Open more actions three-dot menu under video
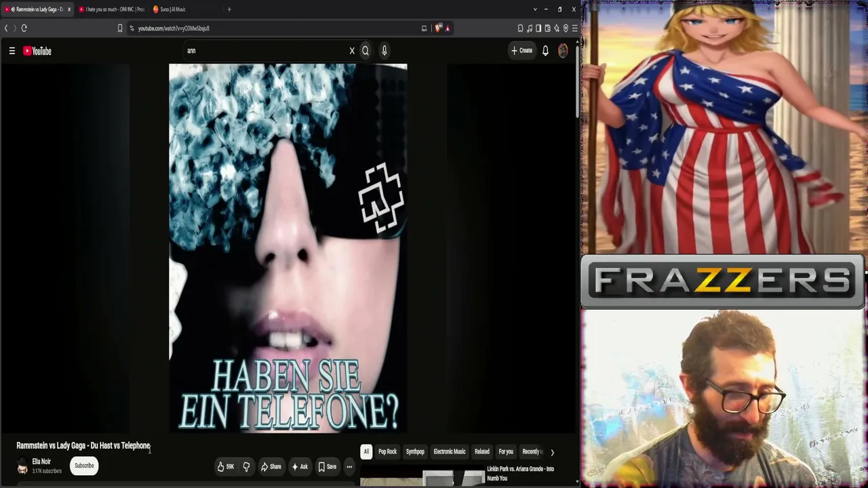This screenshot has height=488, width=868. pos(349,466)
